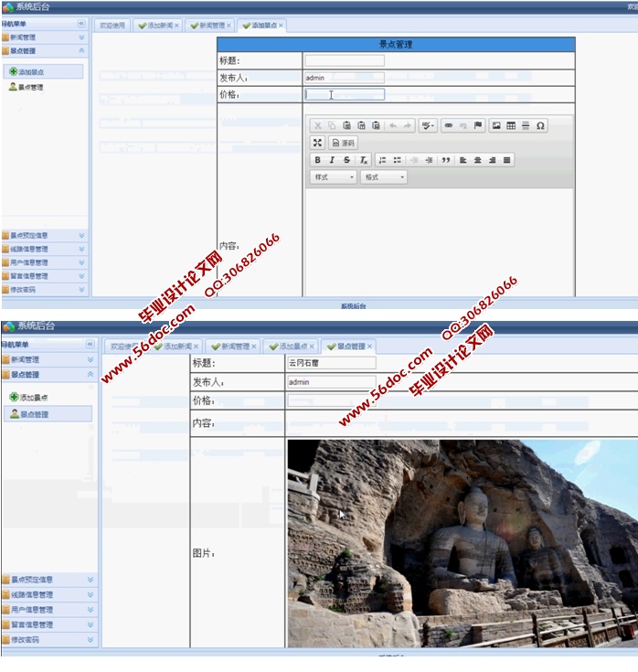Close the 景点管理 tab in lower window
Screen dimensions: 638x672
click(x=369, y=347)
